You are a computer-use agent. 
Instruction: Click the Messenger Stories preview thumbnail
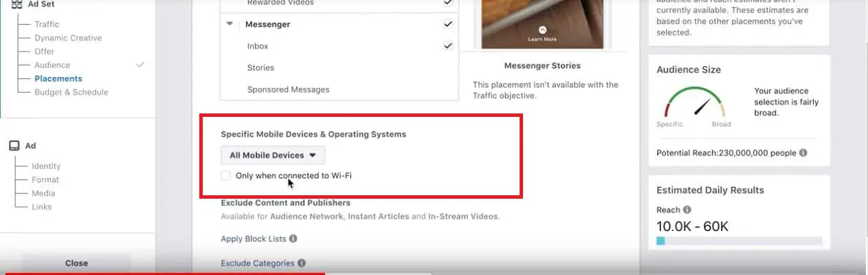(x=542, y=24)
